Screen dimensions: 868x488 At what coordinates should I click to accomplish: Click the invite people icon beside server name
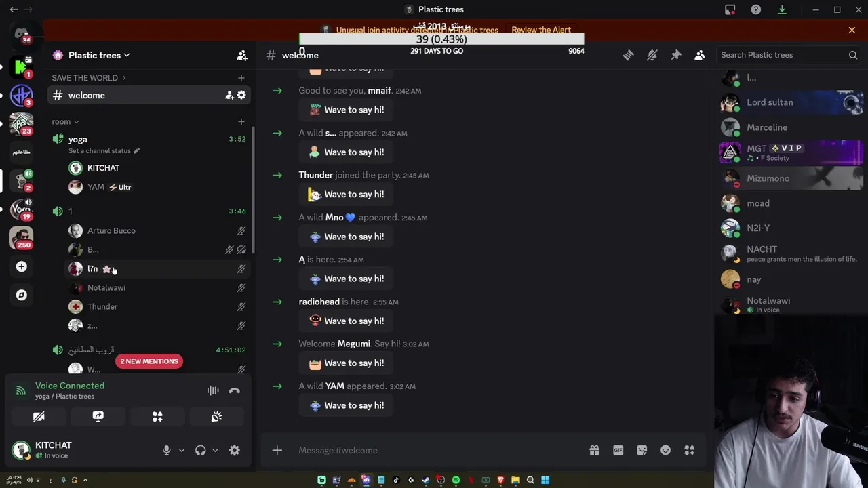241,55
